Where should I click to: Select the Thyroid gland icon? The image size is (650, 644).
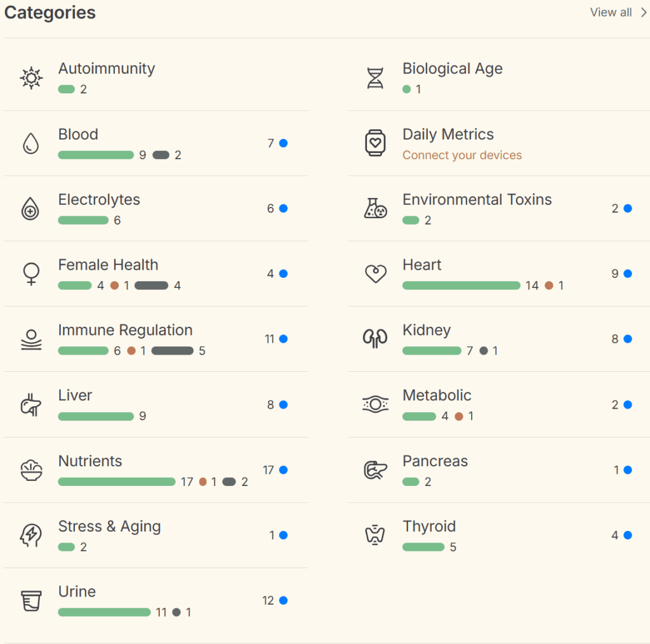[375, 535]
